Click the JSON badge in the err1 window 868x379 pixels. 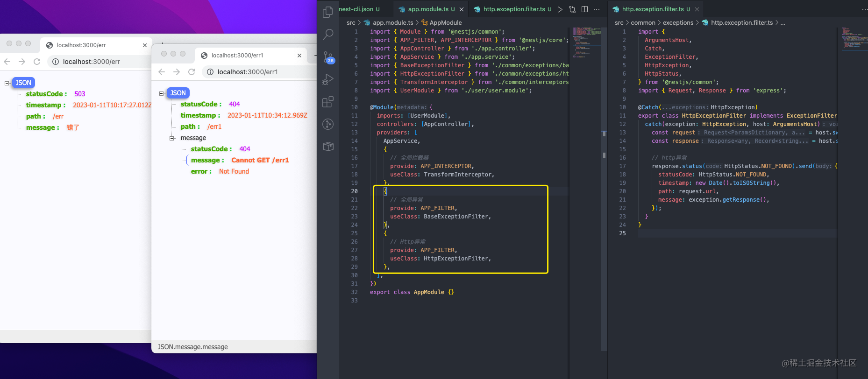pos(178,93)
